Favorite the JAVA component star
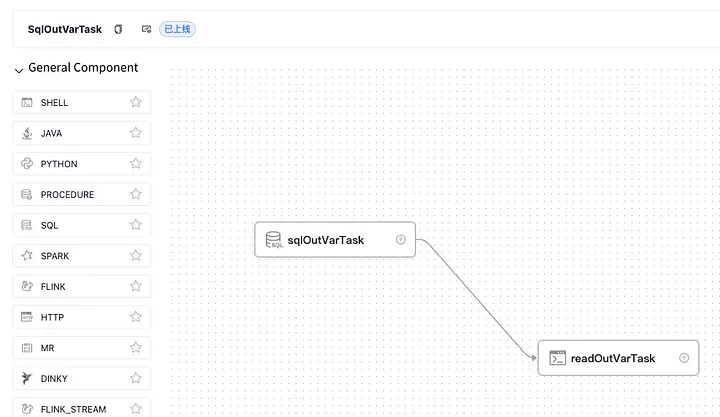Screen dimensions: 720x417 point(135,133)
